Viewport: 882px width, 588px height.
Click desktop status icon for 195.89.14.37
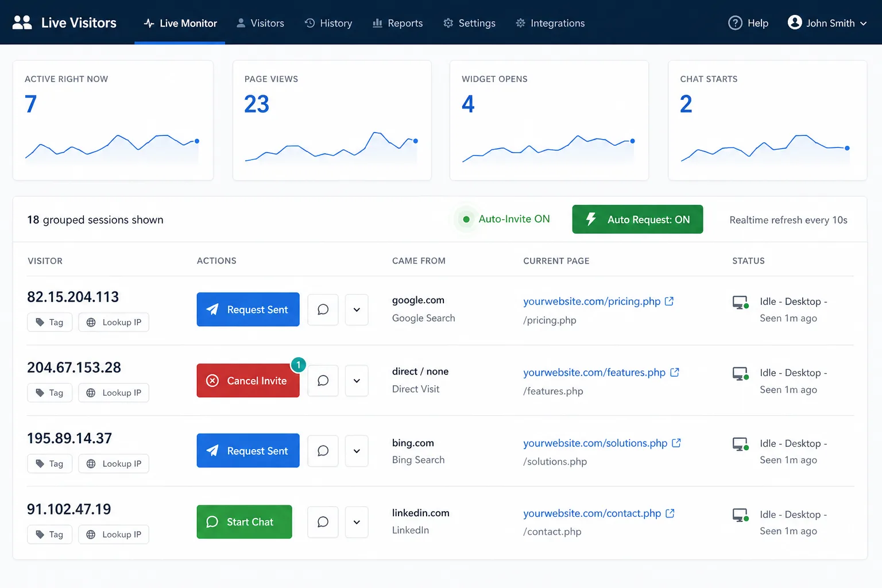[x=740, y=444]
